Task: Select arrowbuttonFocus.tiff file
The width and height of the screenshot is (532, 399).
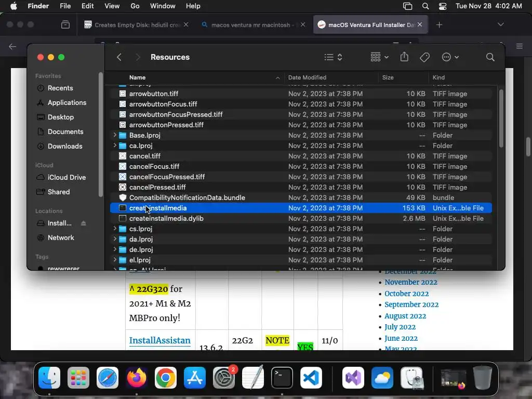Action: [x=301, y=104]
